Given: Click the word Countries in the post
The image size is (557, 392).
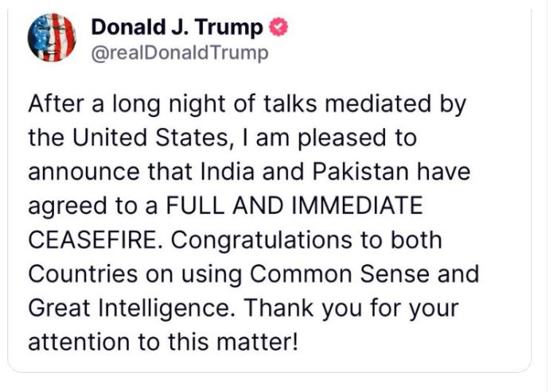Looking at the screenshot, I should click(x=83, y=274).
